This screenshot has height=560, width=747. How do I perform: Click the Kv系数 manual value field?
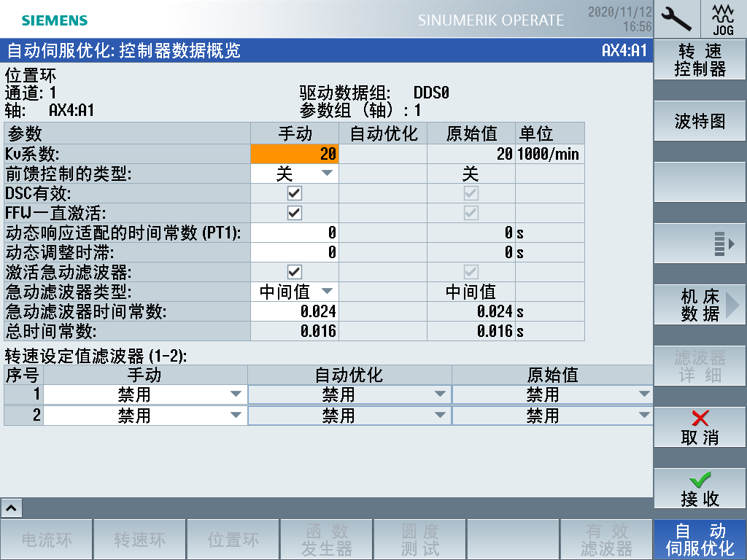(x=295, y=154)
